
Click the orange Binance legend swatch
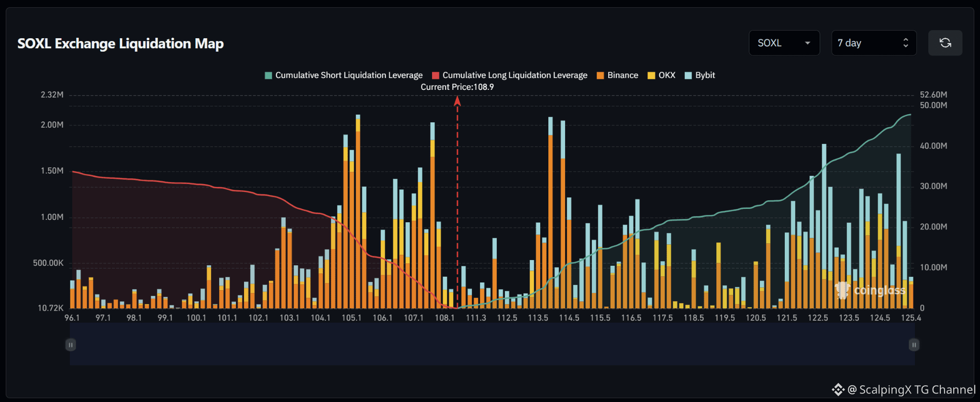tap(601, 76)
